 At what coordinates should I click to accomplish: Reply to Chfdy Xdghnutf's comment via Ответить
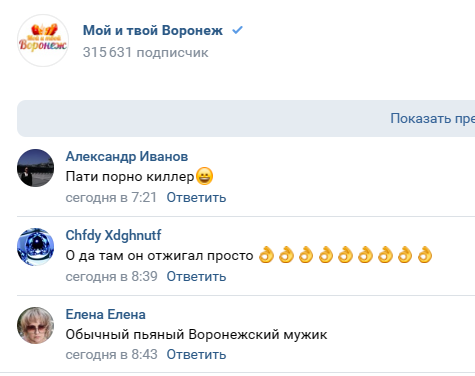click(196, 276)
